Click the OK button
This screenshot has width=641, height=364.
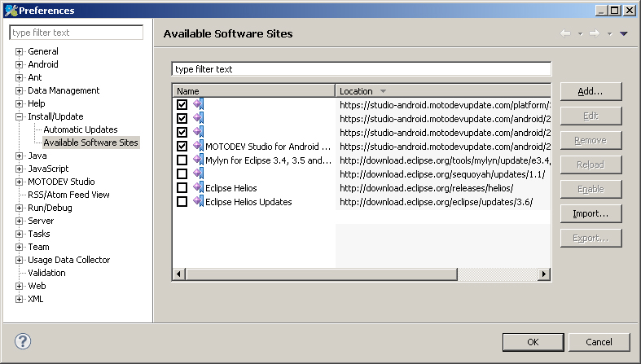[533, 342]
